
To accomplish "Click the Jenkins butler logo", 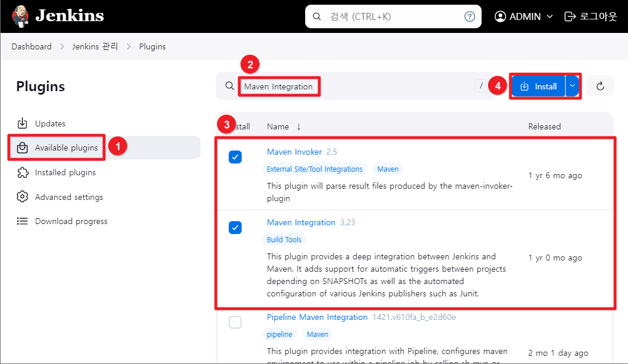I will (x=20, y=16).
